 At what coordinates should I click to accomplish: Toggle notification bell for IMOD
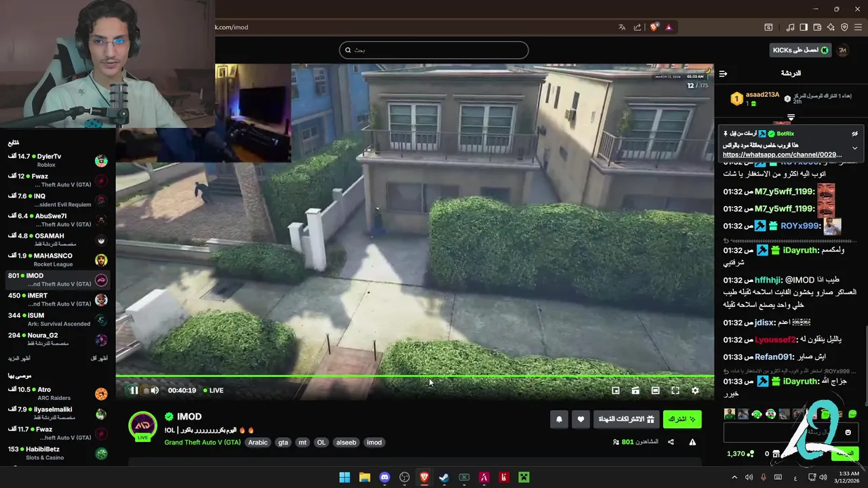(559, 420)
